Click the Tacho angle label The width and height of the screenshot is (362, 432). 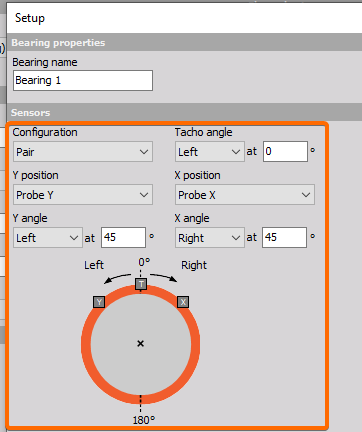203,132
